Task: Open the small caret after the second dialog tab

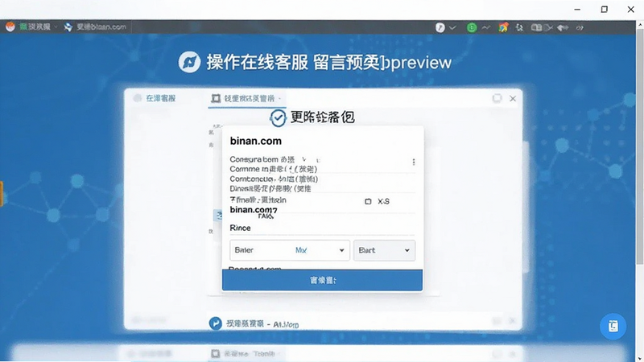Action: pyautogui.click(x=279, y=98)
